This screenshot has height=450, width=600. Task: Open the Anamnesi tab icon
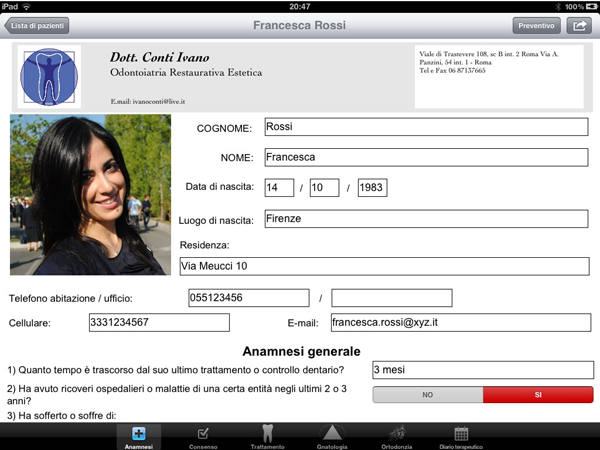pyautogui.click(x=138, y=437)
